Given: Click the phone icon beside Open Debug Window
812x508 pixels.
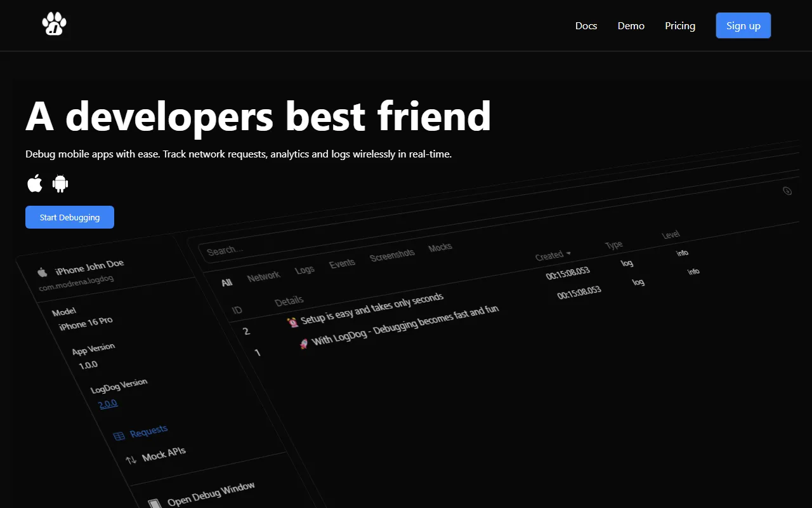Looking at the screenshot, I should [x=154, y=504].
